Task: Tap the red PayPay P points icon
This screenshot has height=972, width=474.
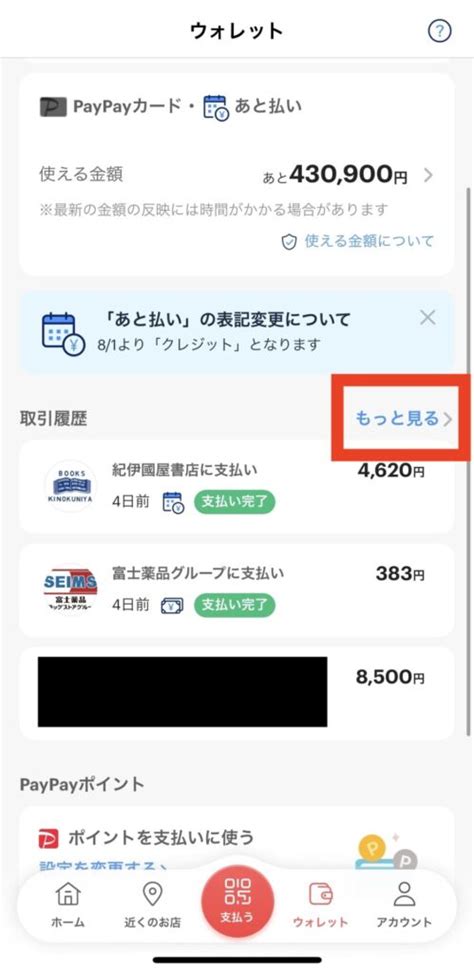Action: (48, 839)
